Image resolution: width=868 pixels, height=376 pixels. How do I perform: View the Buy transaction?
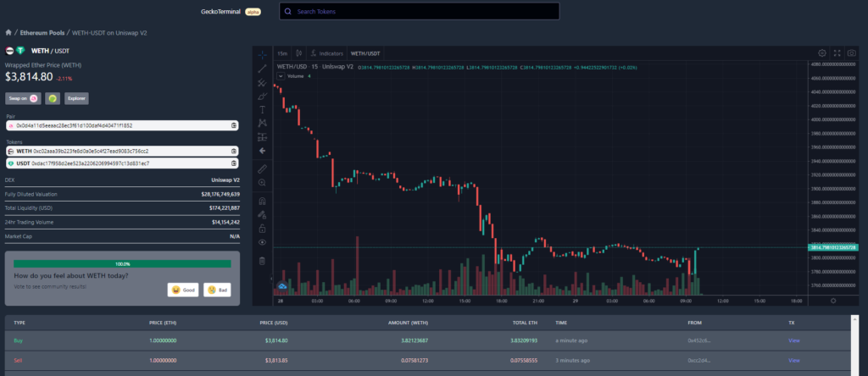[794, 340]
